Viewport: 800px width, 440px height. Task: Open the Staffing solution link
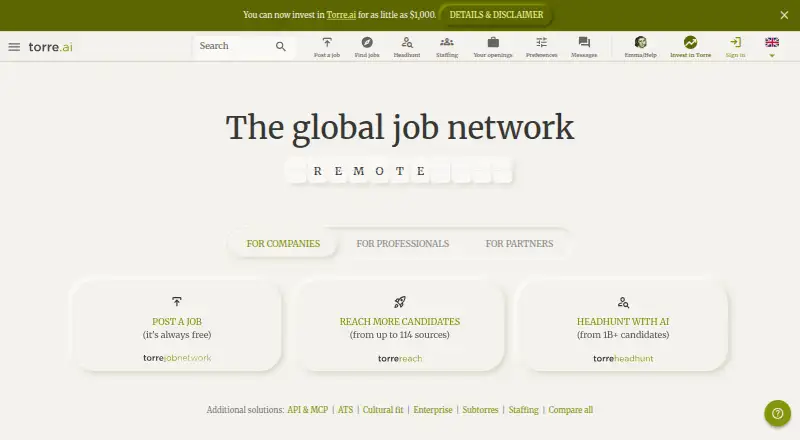523,410
